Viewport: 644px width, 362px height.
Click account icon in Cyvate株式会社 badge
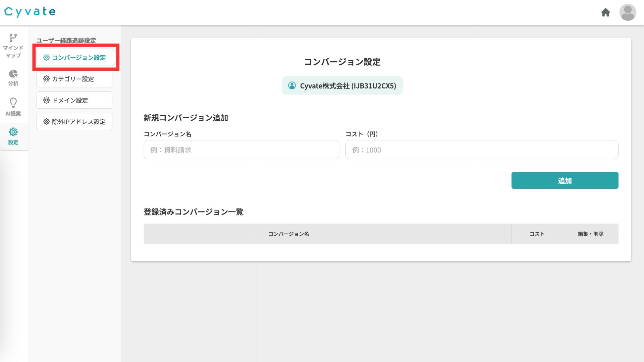pyautogui.click(x=292, y=86)
